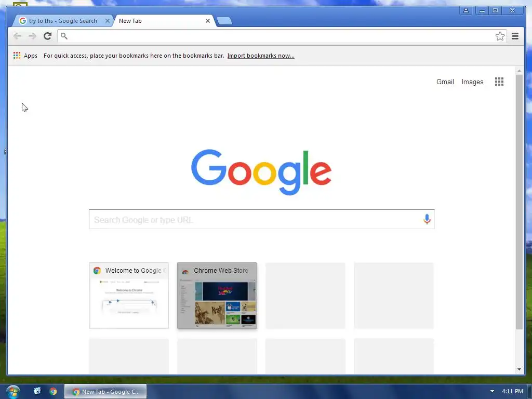532x399 pixels.
Task: Click the scrollbar up arrow
Action: click(519, 71)
